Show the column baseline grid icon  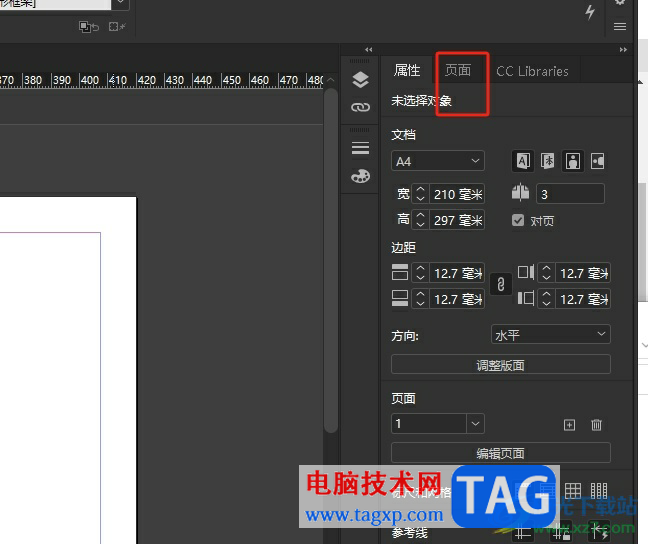pyautogui.click(x=599, y=491)
